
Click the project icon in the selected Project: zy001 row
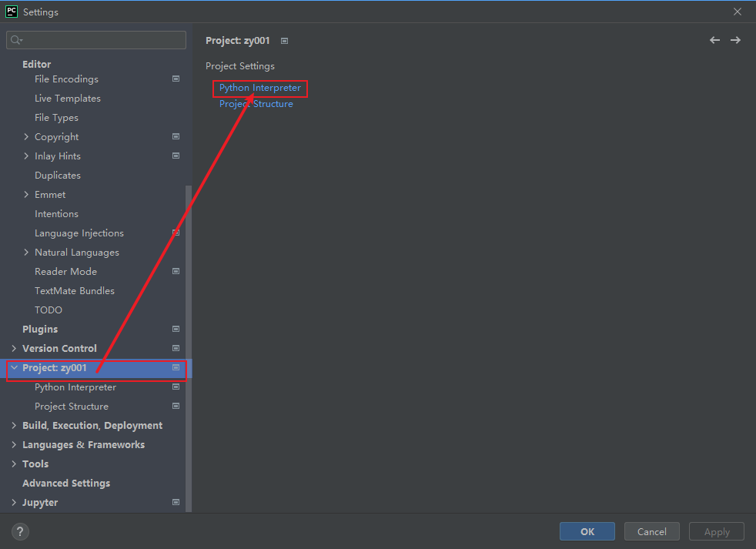click(x=176, y=367)
